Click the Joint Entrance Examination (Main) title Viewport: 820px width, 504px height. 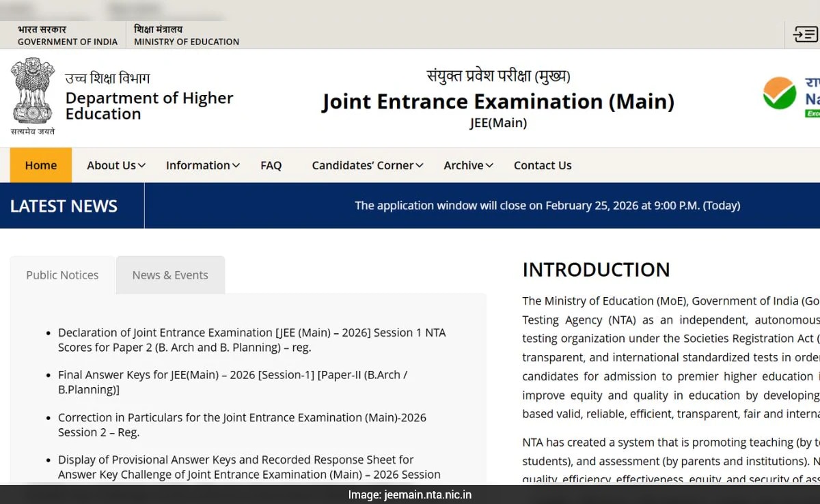click(498, 102)
